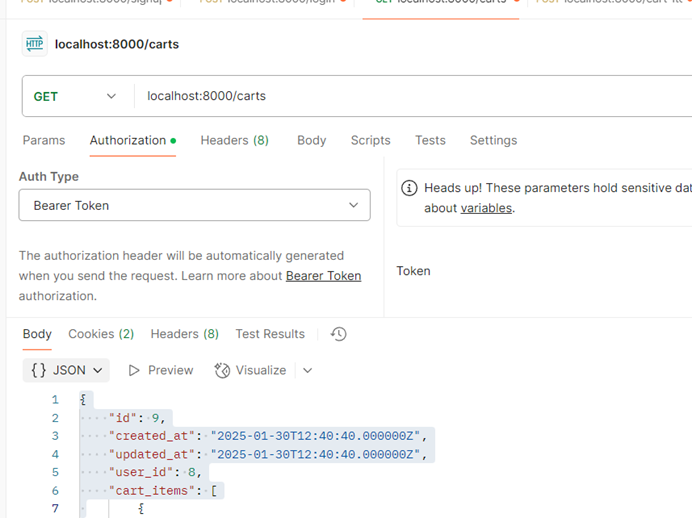Open the Cookies (2) response tab
The width and height of the screenshot is (692, 518).
tap(101, 334)
